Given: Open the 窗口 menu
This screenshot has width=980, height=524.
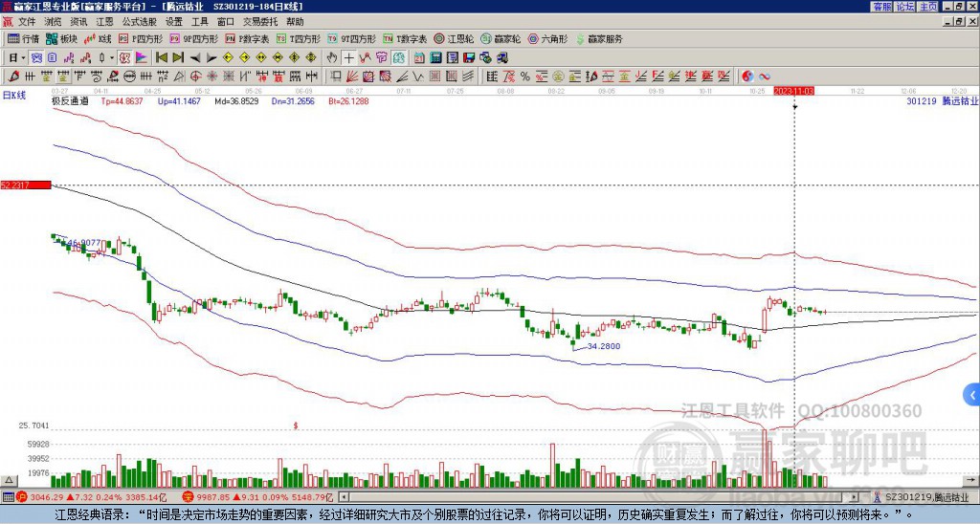Looking at the screenshot, I should coord(226,22).
